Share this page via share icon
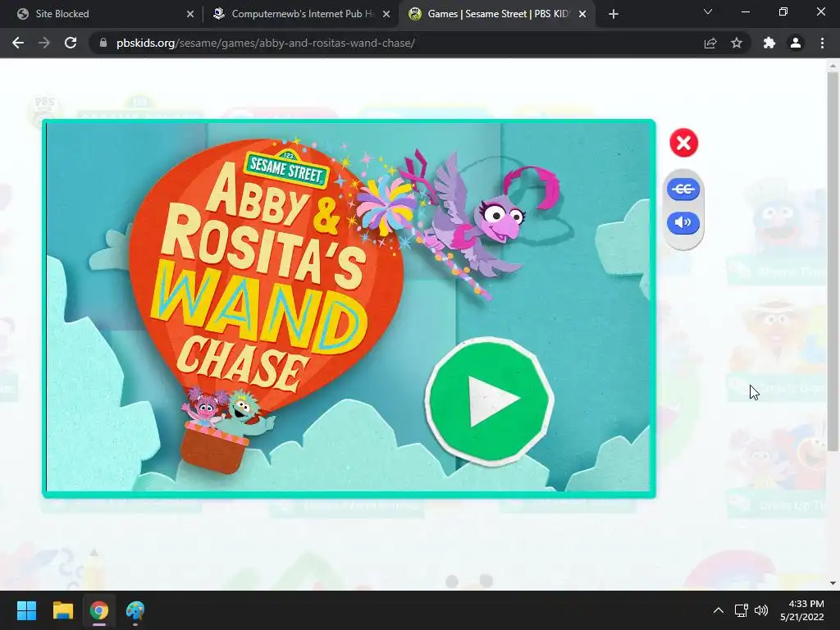The height and width of the screenshot is (630, 840). pyautogui.click(x=710, y=43)
